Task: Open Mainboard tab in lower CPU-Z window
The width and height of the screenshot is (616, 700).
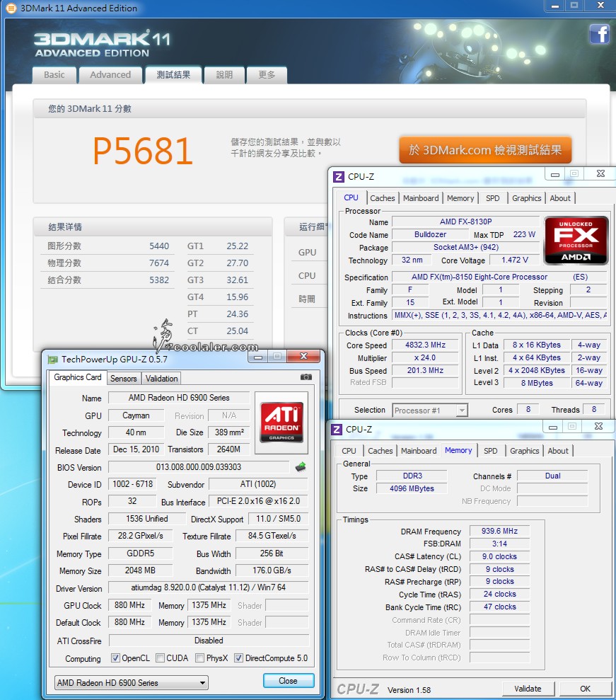Action: pos(419,451)
